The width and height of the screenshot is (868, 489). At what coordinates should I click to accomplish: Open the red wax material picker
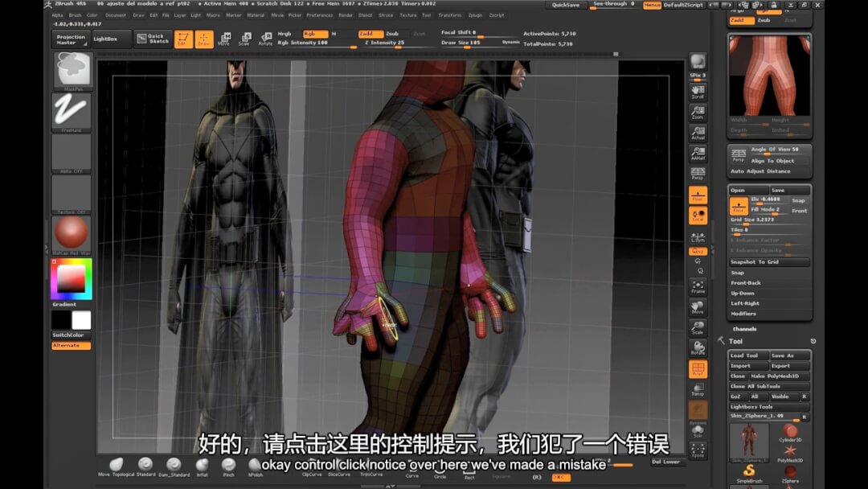(x=72, y=236)
